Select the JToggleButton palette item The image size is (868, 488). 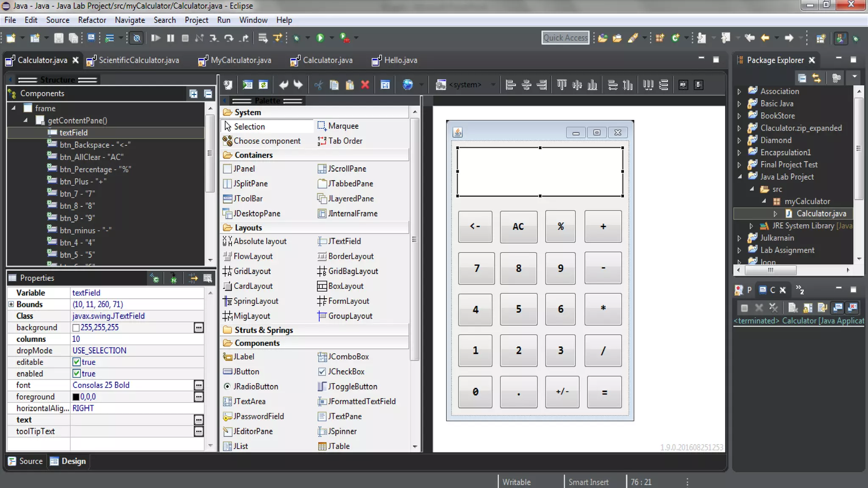coord(348,386)
